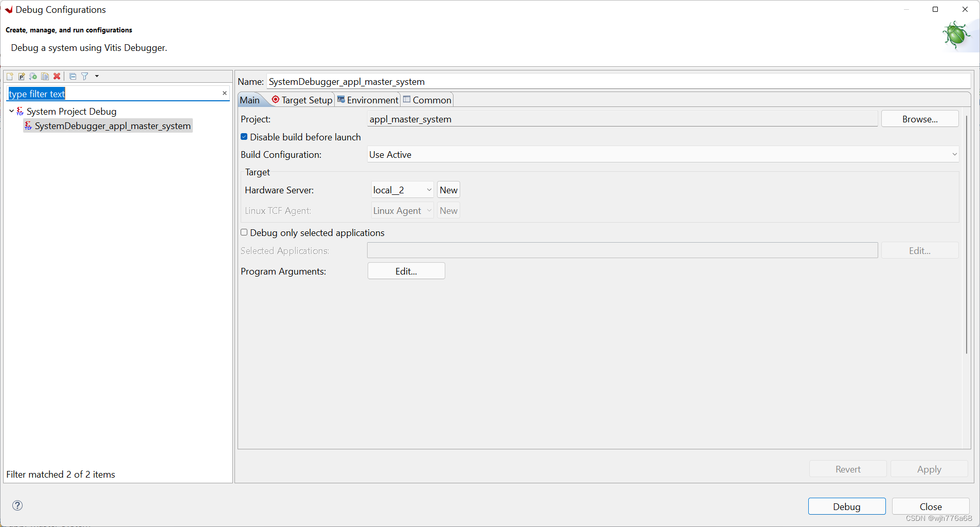
Task: Collapse all configuration tree items
Action: [x=73, y=76]
